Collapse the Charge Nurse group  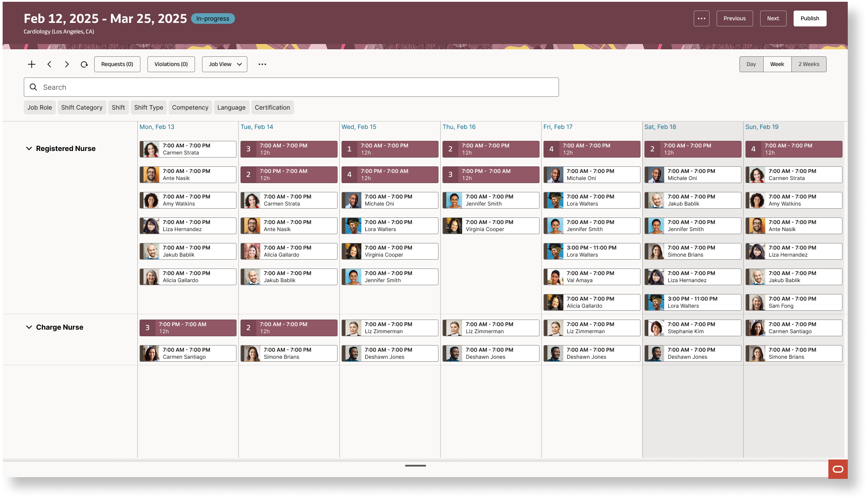pos(29,327)
